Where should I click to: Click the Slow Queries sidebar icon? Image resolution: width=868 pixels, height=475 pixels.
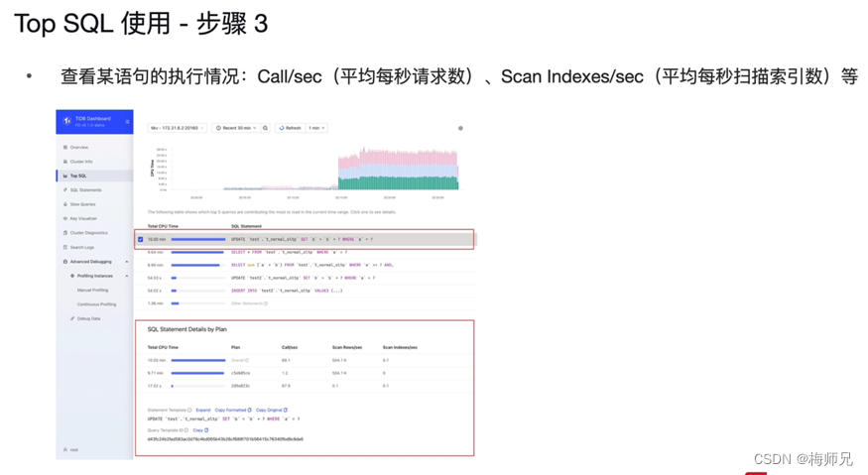[x=65, y=204]
